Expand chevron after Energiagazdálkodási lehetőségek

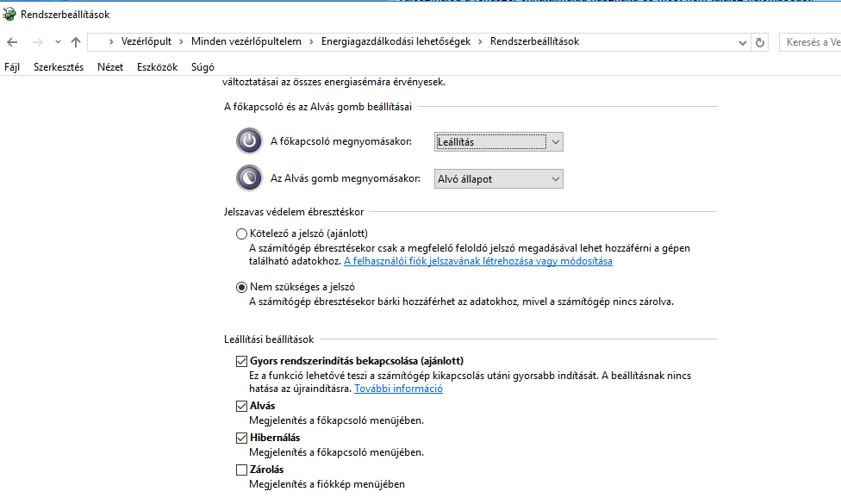tap(480, 42)
